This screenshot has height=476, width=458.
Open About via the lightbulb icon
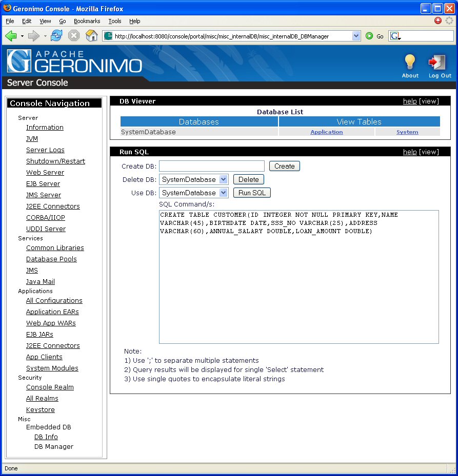pos(410,62)
